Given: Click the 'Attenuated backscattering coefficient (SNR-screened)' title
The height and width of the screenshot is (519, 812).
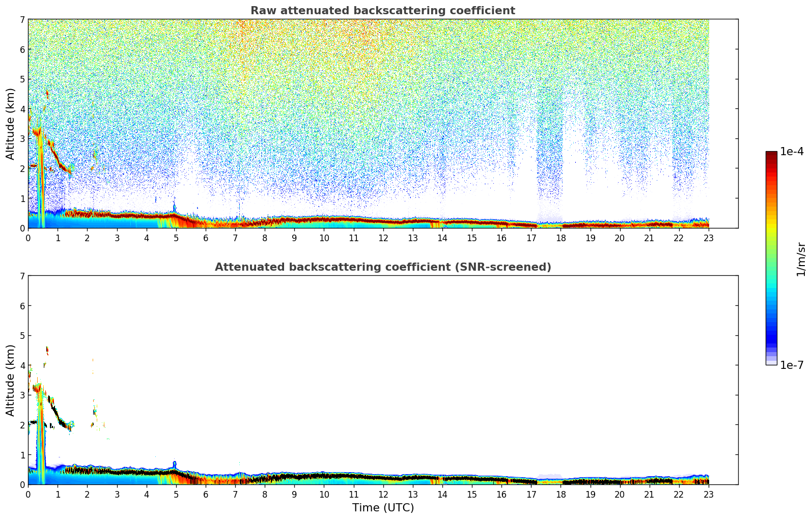Looking at the screenshot, I should click(382, 267).
